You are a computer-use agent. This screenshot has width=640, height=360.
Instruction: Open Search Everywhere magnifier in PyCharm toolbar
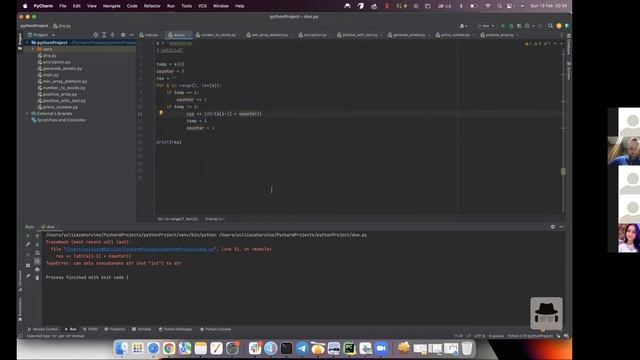[550, 26]
